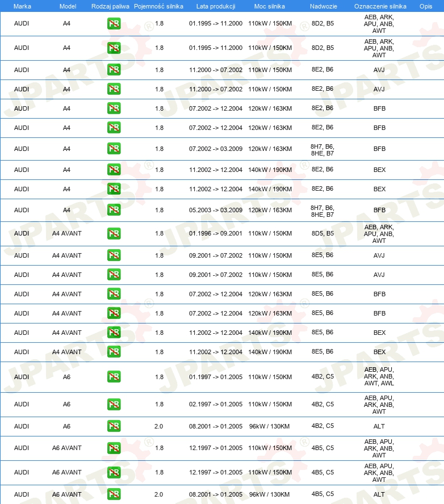Image resolution: width=444 pixels, height=504 pixels.
Task: Click the Marka column header
Action: pos(22,6)
